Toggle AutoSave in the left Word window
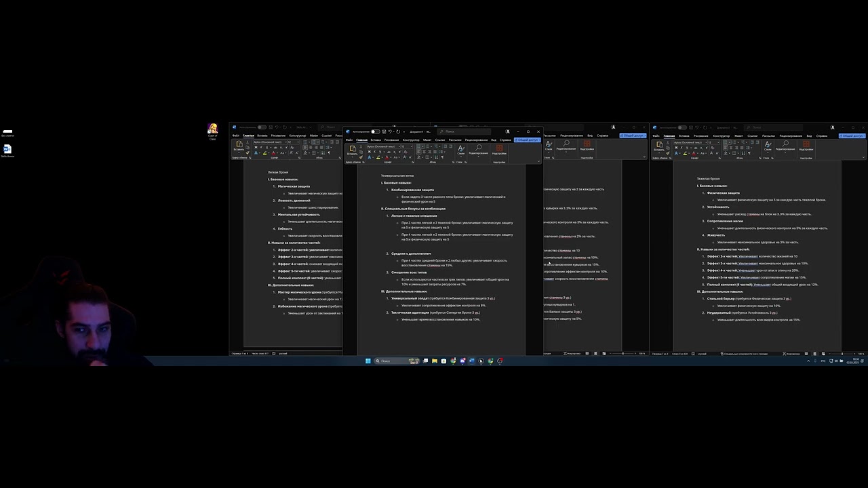Viewport: 868px width, 488px height. coord(262,127)
